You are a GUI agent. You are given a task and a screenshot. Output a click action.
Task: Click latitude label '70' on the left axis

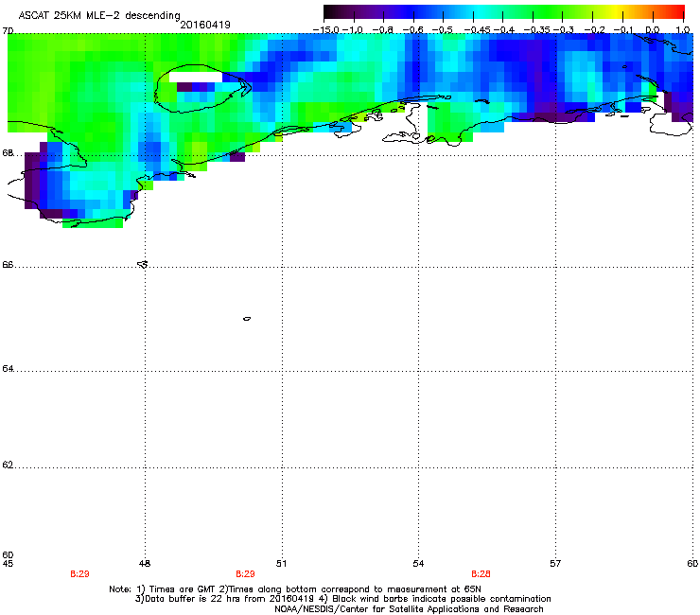coord(8,31)
